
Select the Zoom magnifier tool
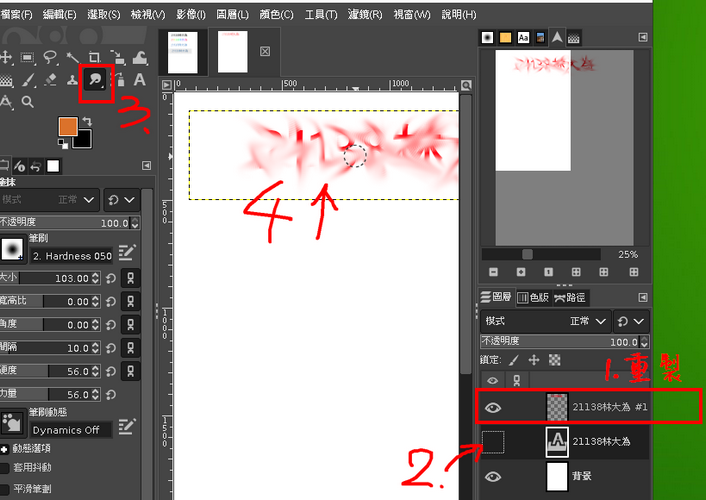(28, 101)
